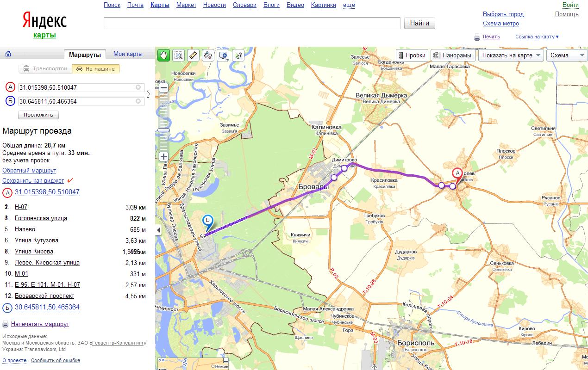This screenshot has height=370, width=588.
Task: Select route step Улица Кутузова
Action: (x=37, y=240)
